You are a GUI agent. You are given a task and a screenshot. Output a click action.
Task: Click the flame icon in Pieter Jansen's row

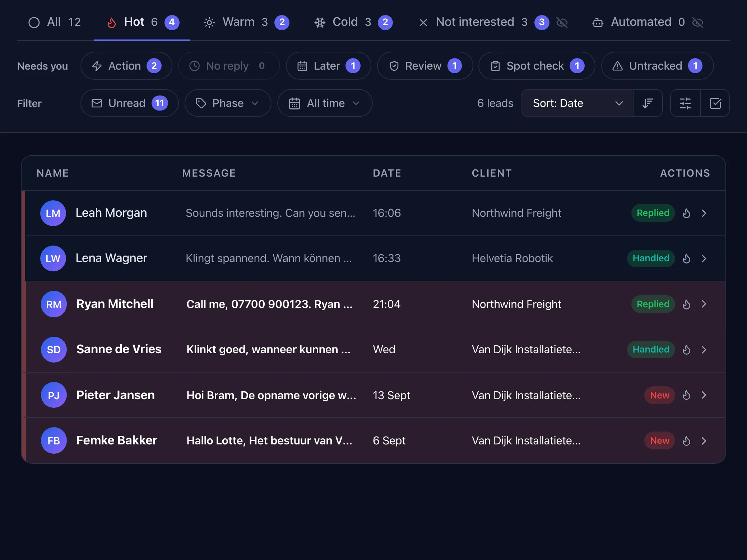pyautogui.click(x=686, y=395)
